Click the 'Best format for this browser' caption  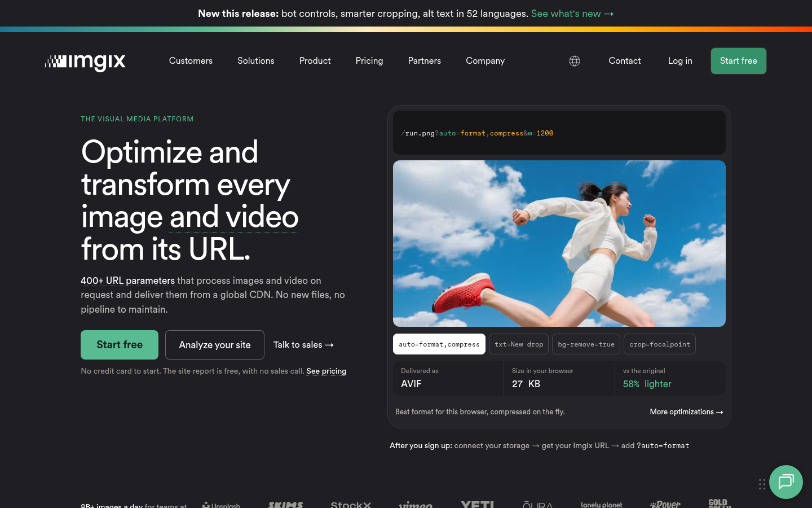click(x=480, y=412)
